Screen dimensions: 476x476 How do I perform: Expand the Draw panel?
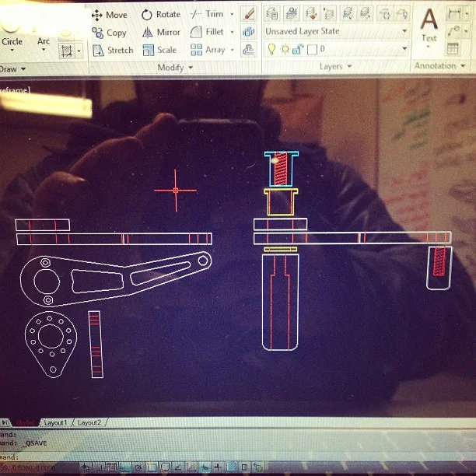pyautogui.click(x=12, y=69)
